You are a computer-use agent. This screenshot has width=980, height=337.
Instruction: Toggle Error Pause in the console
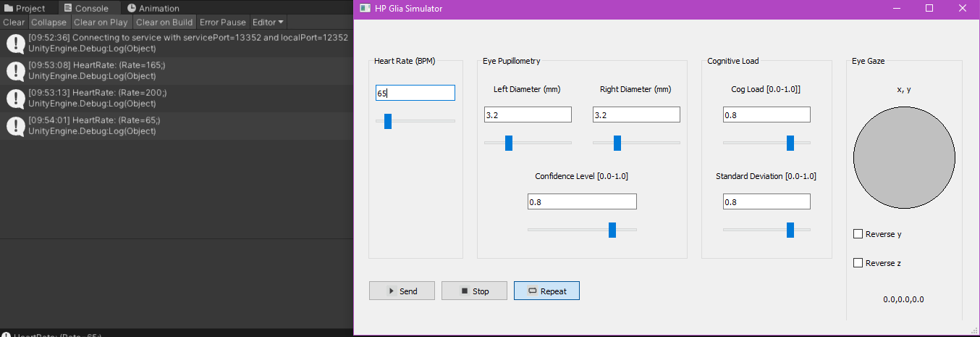(x=223, y=22)
